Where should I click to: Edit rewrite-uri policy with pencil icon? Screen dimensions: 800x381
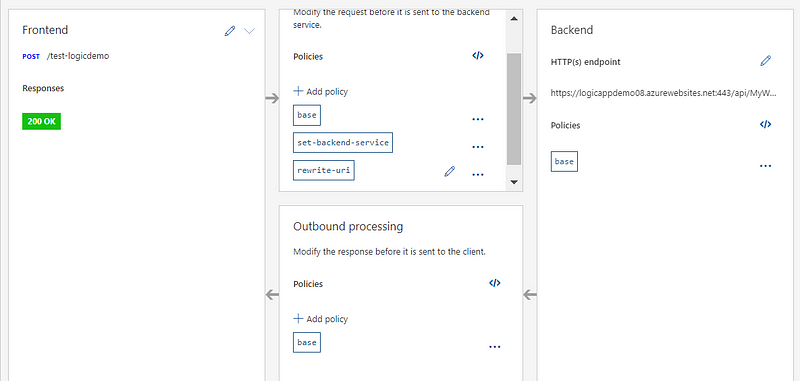[x=449, y=171]
